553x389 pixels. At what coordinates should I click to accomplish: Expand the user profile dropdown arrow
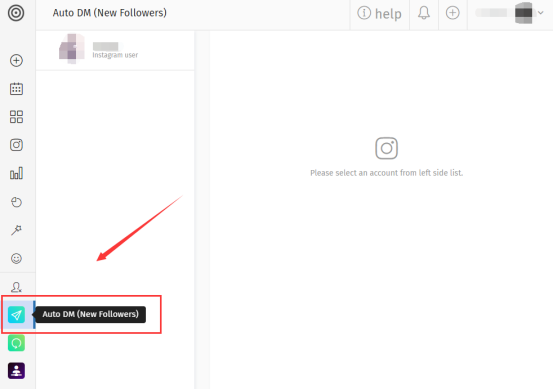coord(541,13)
